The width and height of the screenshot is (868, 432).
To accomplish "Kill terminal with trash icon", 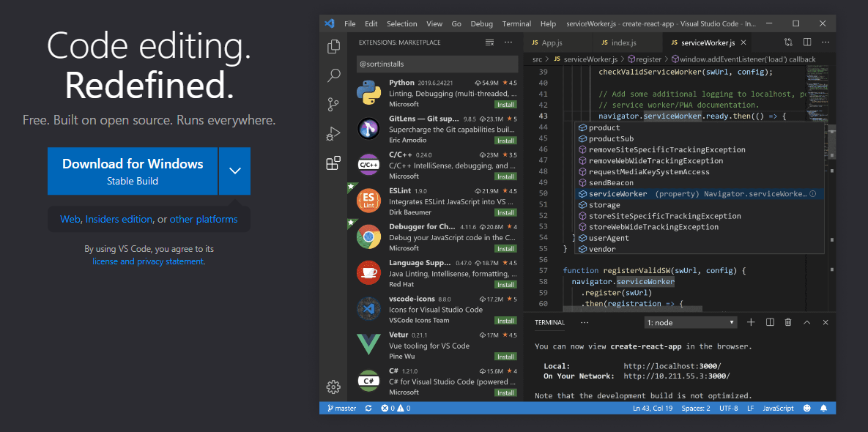I will pyautogui.click(x=788, y=322).
